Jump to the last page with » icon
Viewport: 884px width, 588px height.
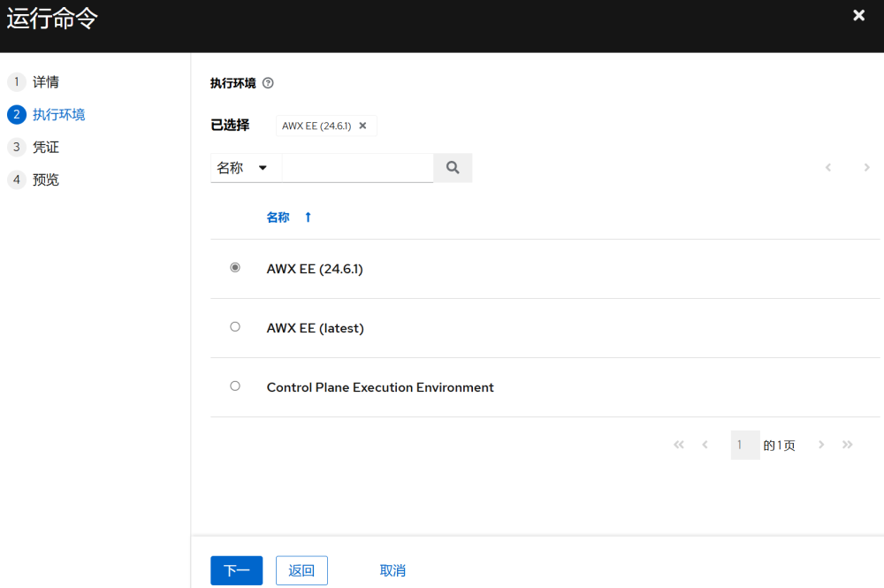(848, 445)
